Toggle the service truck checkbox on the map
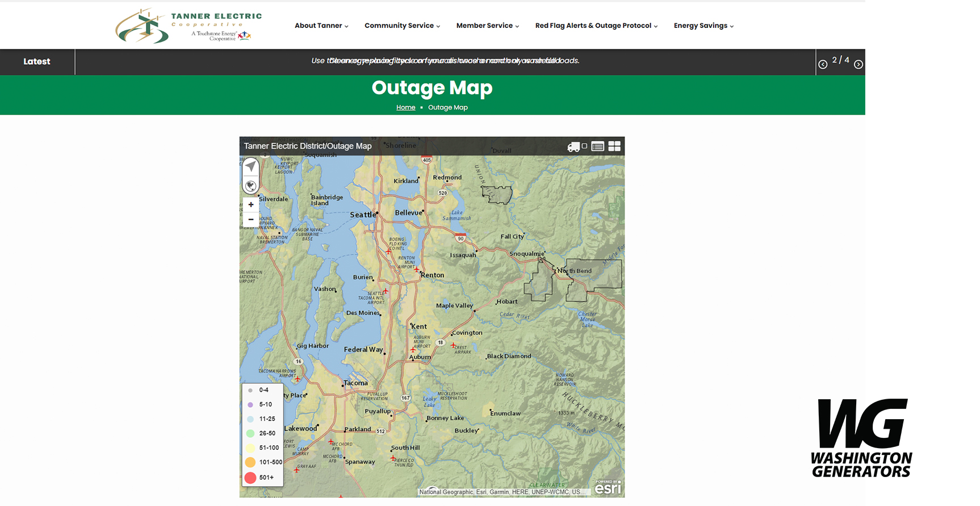Image resolution: width=980 pixels, height=506 pixels. pos(584,146)
